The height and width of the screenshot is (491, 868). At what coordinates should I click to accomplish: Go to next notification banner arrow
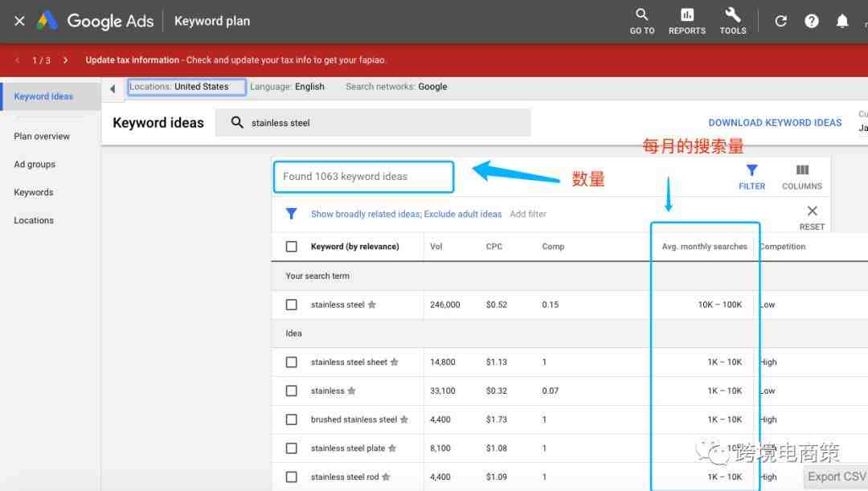point(65,59)
